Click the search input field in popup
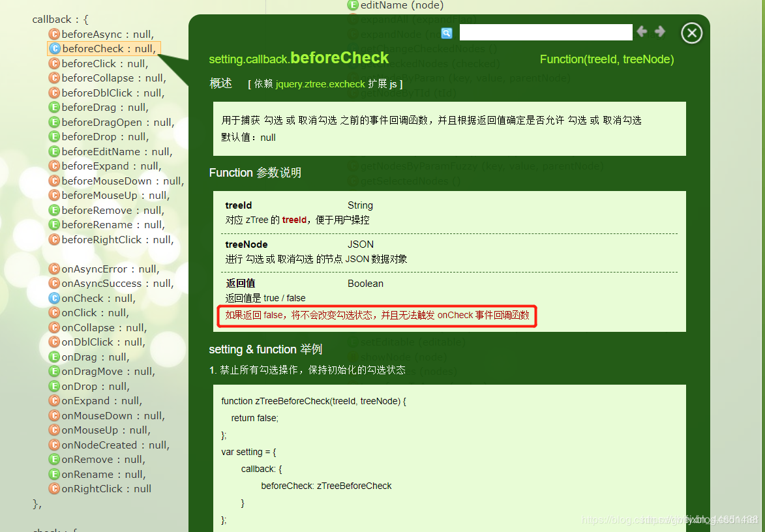 pos(546,32)
